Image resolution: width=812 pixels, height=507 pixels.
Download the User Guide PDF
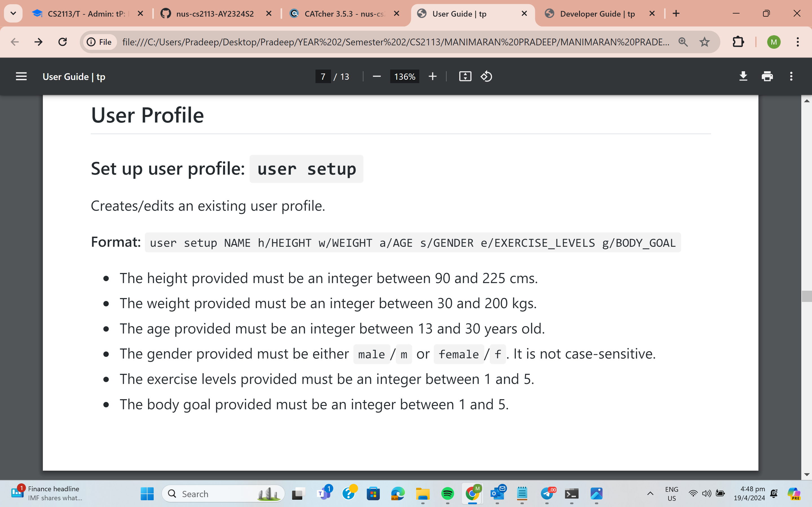743,76
